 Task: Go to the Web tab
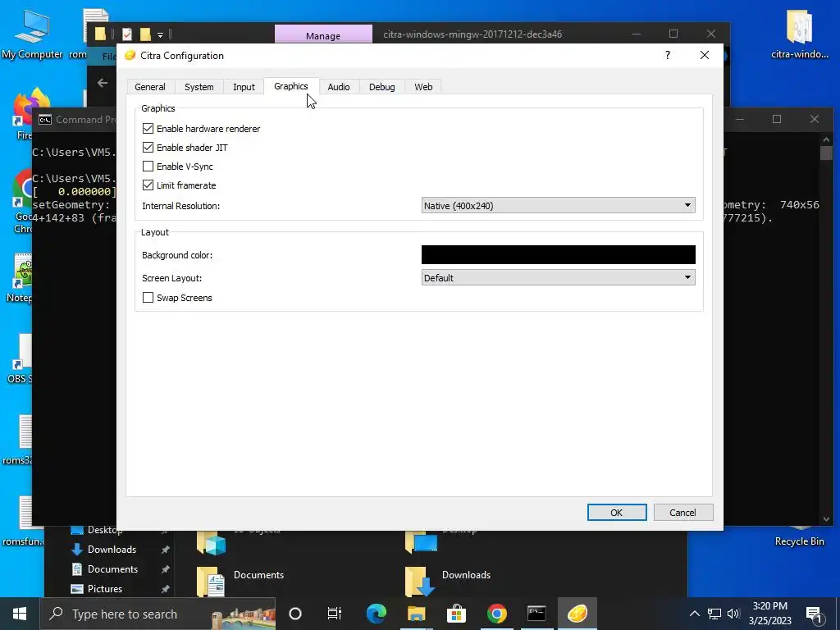pos(423,87)
